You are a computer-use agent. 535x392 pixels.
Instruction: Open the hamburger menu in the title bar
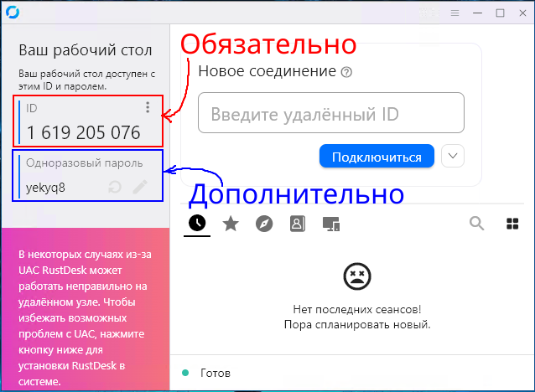(x=455, y=13)
